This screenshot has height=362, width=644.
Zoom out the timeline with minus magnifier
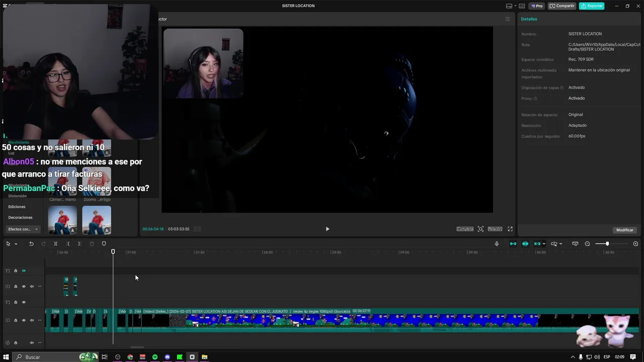[587, 244]
